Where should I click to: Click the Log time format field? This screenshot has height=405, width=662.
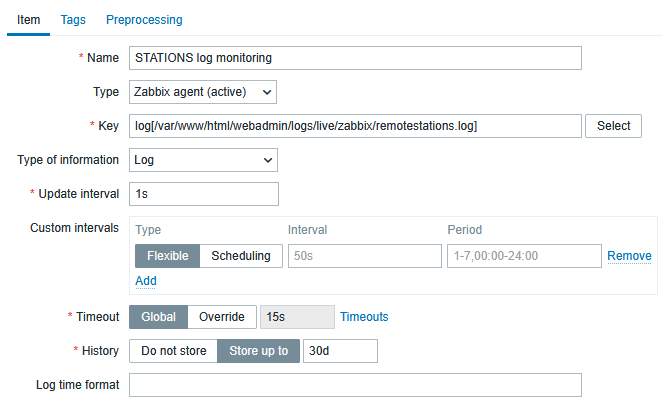(x=355, y=385)
